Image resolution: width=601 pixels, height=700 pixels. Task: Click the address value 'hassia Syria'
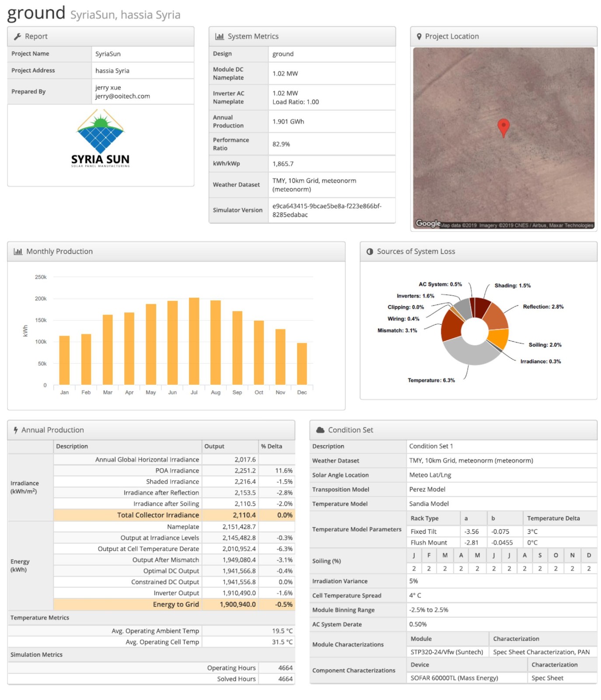point(112,70)
